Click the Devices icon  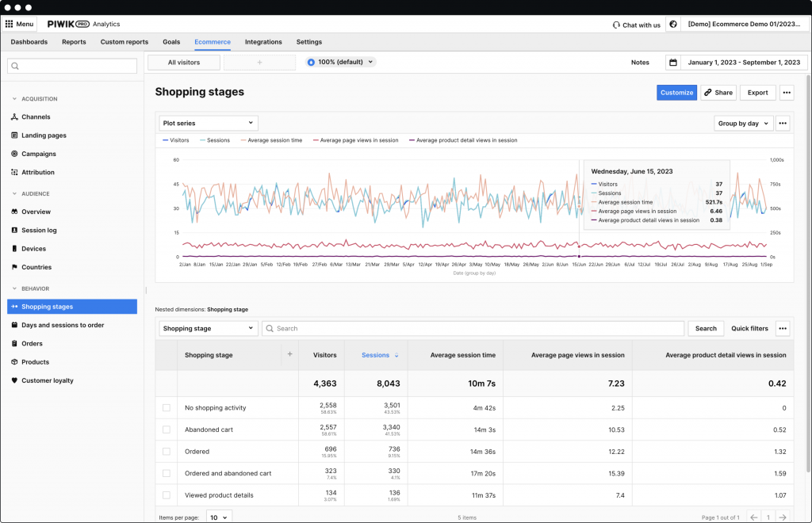tap(14, 249)
